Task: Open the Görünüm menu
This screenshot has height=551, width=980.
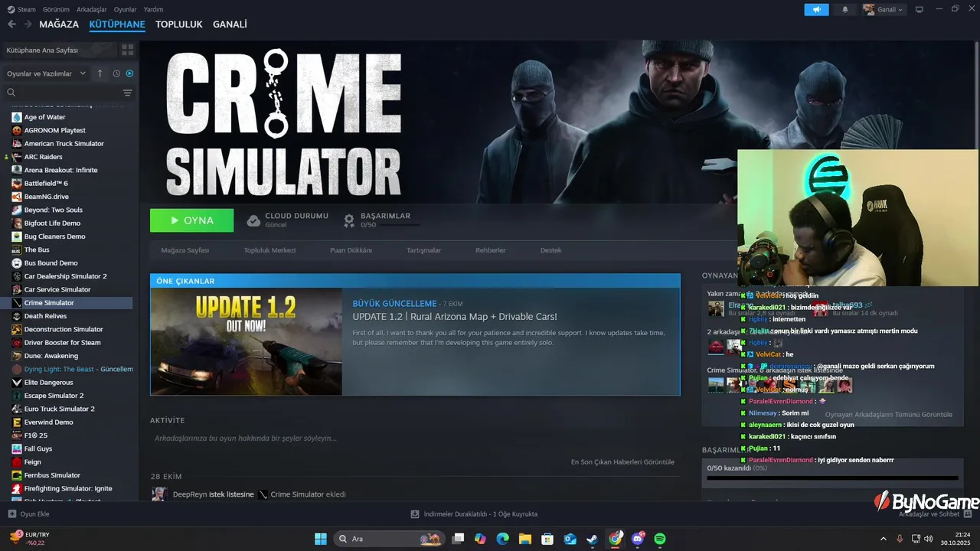Action: (56, 9)
